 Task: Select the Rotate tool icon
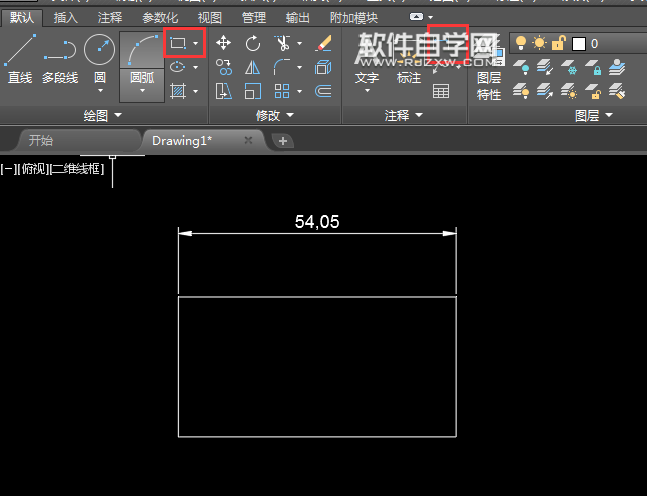[253, 43]
